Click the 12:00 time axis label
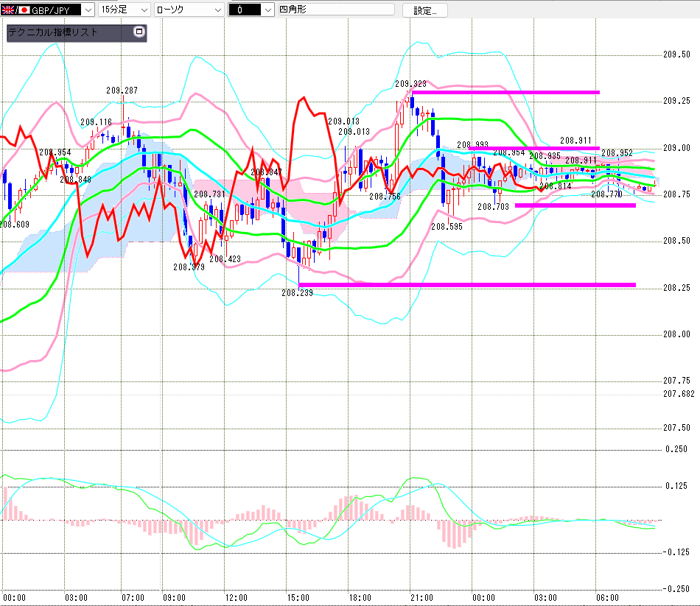 point(237,598)
